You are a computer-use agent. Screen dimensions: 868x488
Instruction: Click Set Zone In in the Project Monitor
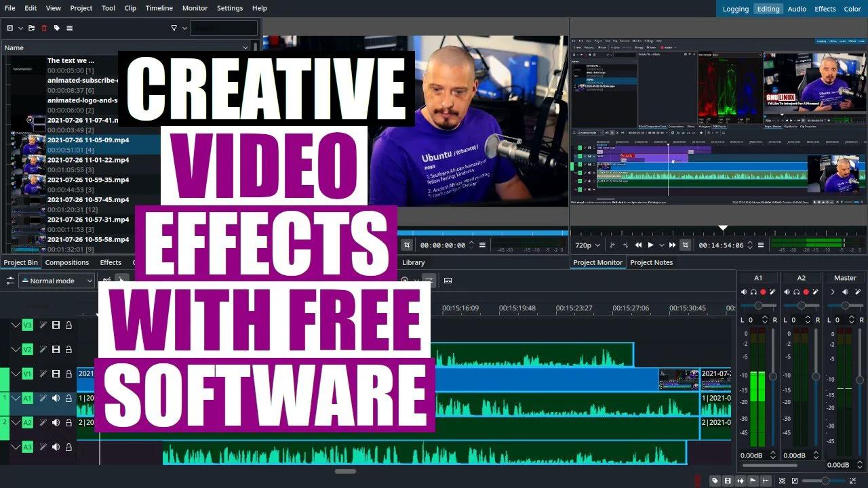click(x=612, y=245)
